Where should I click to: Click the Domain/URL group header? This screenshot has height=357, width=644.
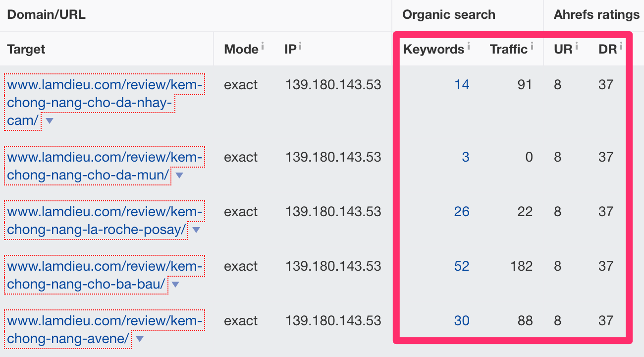point(47,15)
